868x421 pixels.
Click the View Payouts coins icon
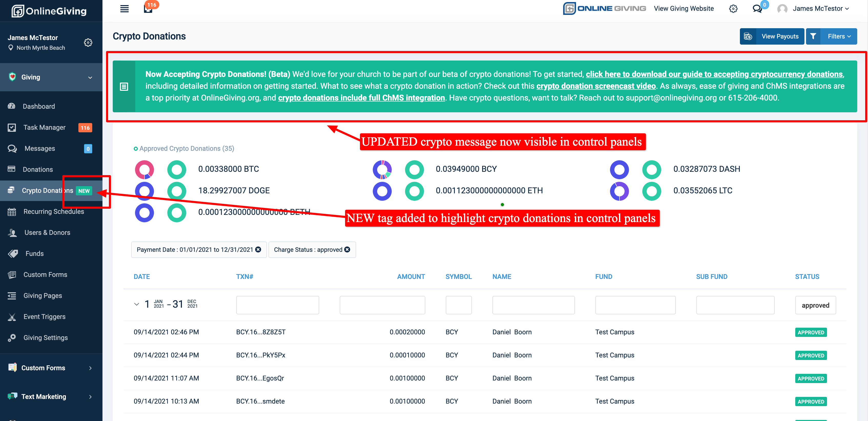[x=748, y=36]
